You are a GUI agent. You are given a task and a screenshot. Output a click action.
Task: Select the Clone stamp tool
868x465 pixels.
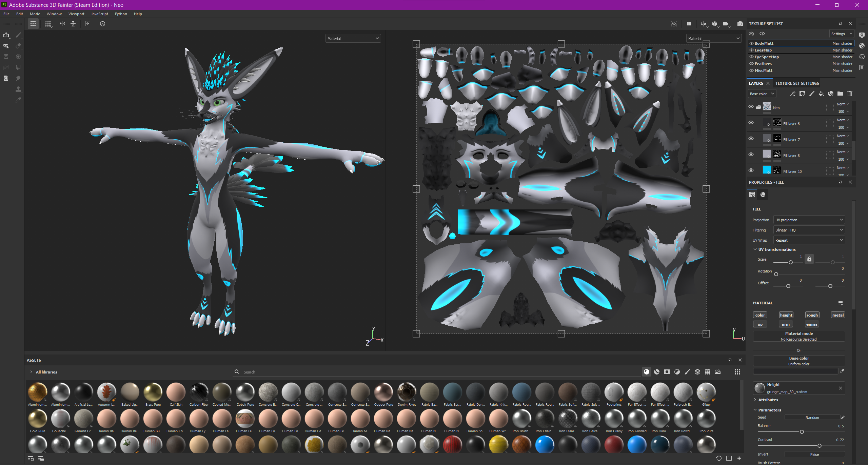[18, 89]
